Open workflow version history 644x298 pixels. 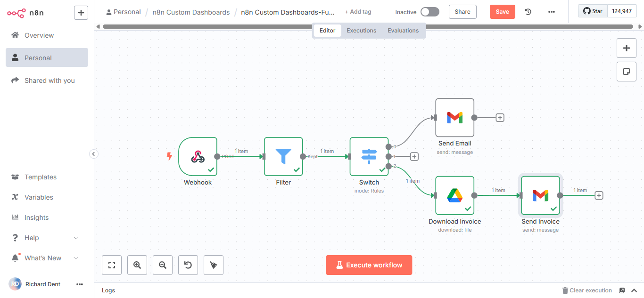pos(528,12)
